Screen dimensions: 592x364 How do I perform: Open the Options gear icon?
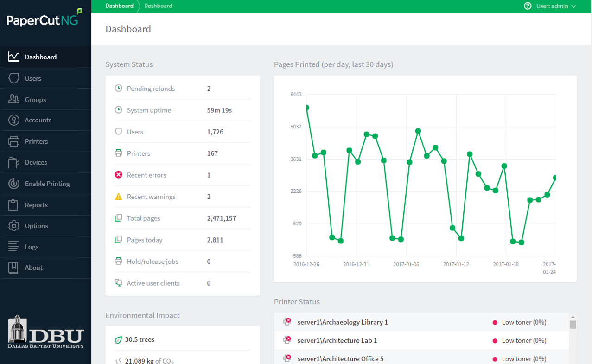point(14,226)
